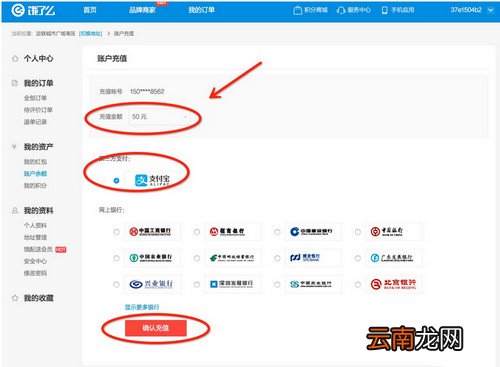Image resolution: width=500 pixels, height=367 pixels.
Task: Click the home icon beside 个人中心
Action: click(x=15, y=59)
